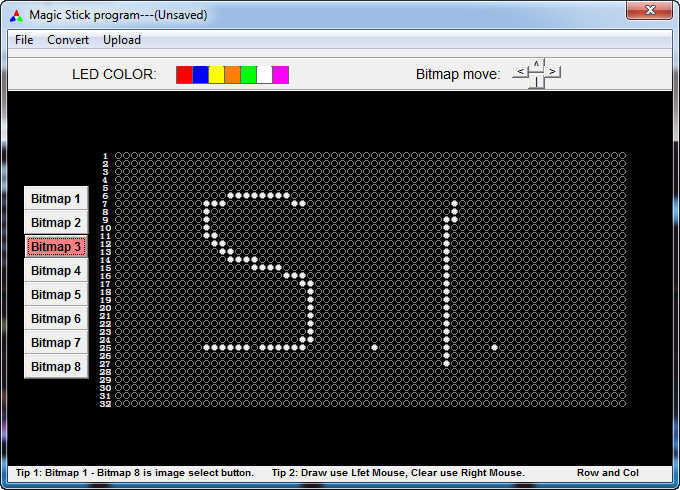Pick the green LED color
The width and height of the screenshot is (680, 490).
[x=248, y=75]
